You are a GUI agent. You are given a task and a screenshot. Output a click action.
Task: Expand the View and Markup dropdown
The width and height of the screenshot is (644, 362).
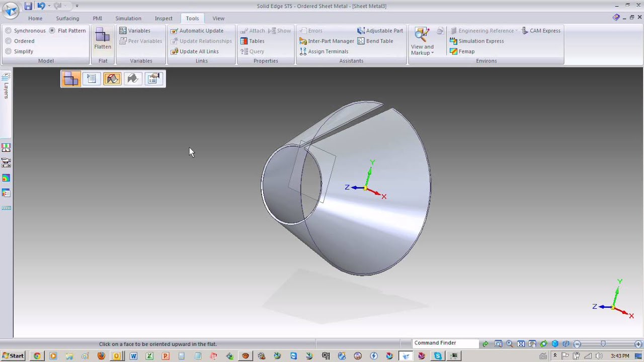422,50
